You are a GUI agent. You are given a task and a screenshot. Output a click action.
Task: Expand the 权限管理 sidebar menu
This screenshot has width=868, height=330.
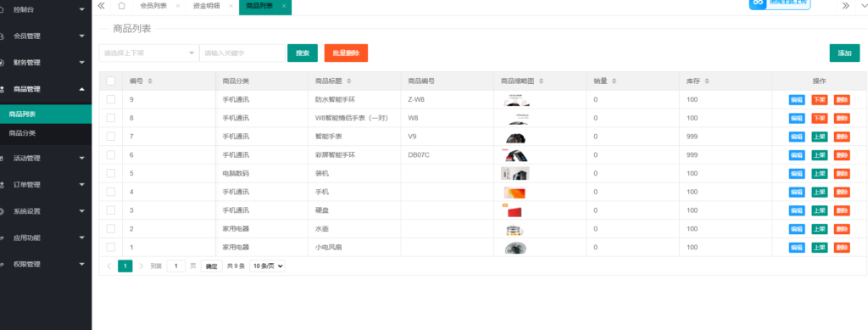coord(46,265)
